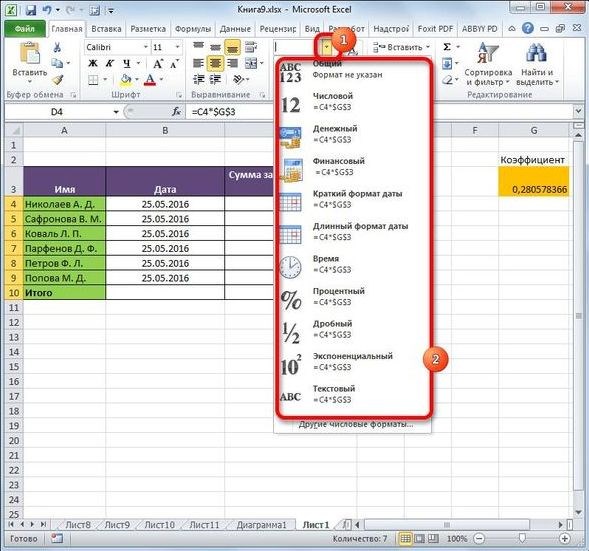Open the Файл tab
The width and height of the screenshot is (589, 551).
[x=25, y=29]
